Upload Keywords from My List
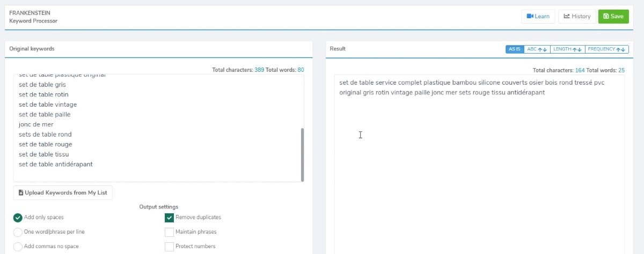This screenshot has width=644, height=254. tap(63, 192)
